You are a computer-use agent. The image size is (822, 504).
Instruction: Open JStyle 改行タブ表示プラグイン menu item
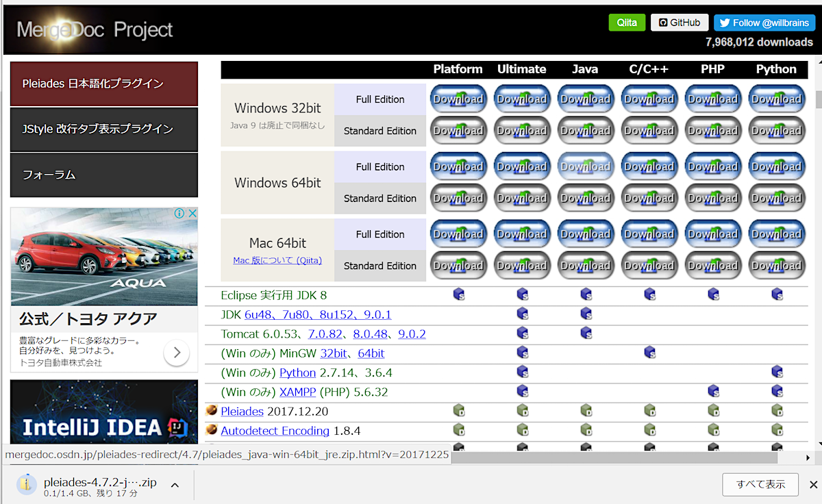click(104, 129)
